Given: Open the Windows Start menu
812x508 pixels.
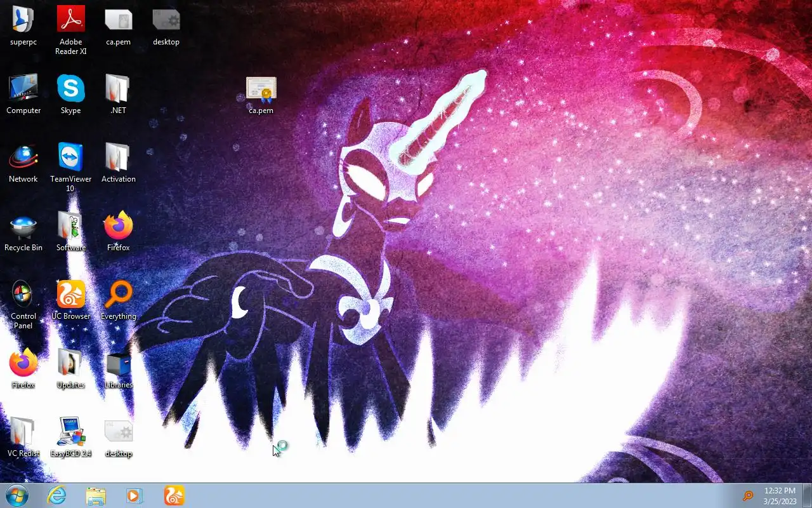Looking at the screenshot, I should [x=16, y=495].
